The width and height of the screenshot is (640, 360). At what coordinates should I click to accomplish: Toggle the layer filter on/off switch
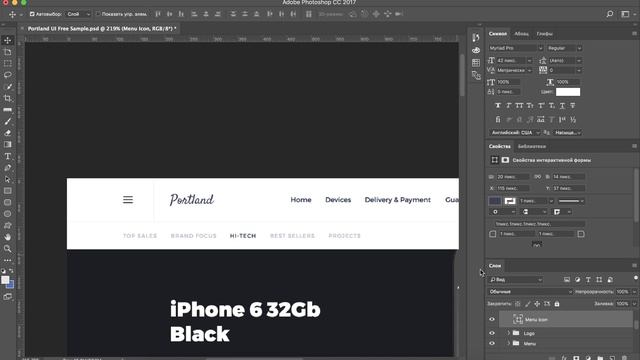(636, 278)
